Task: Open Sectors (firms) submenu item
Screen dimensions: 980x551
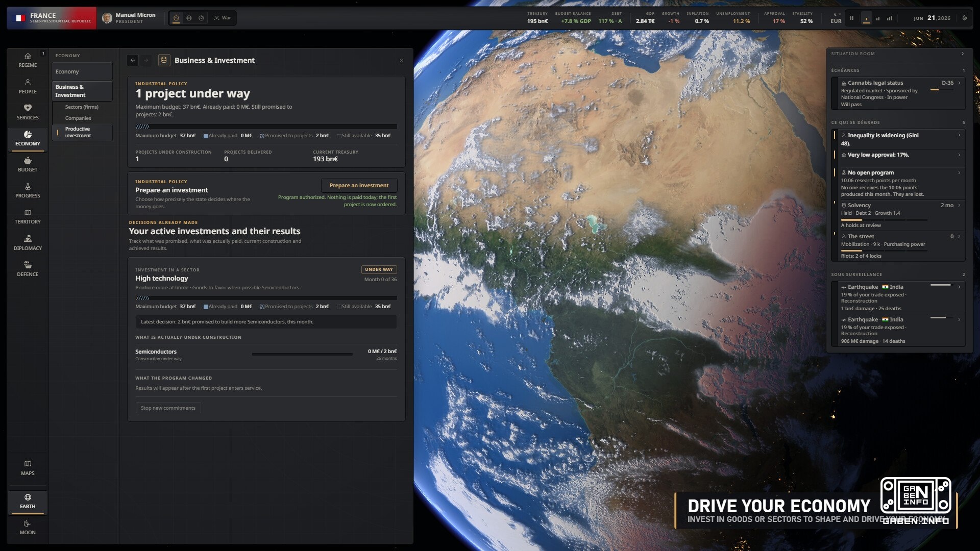Action: click(82, 107)
